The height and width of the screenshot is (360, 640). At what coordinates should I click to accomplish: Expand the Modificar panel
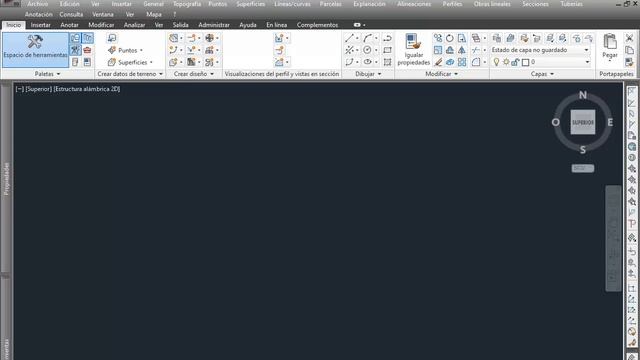[x=442, y=74]
